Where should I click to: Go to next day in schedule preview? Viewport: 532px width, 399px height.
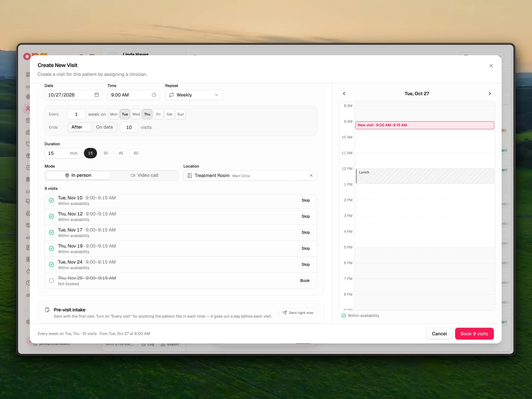(490, 94)
